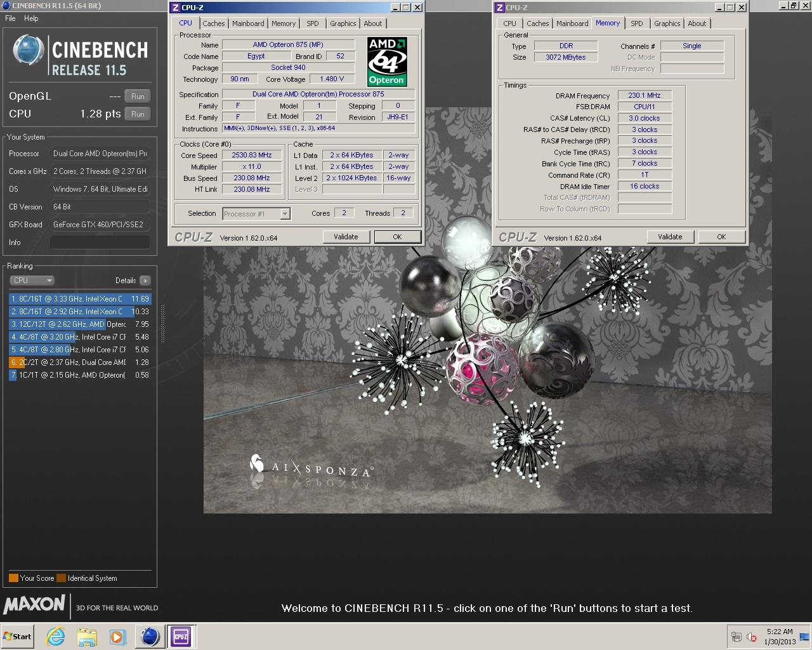Select ranking row 12C/12T @ 2.62 GHz

pyautogui.click(x=80, y=324)
